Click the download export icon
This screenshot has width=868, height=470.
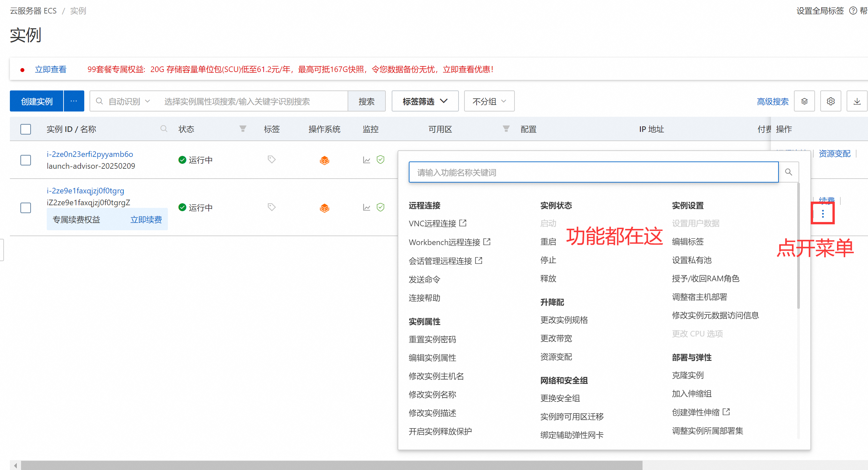tap(856, 101)
